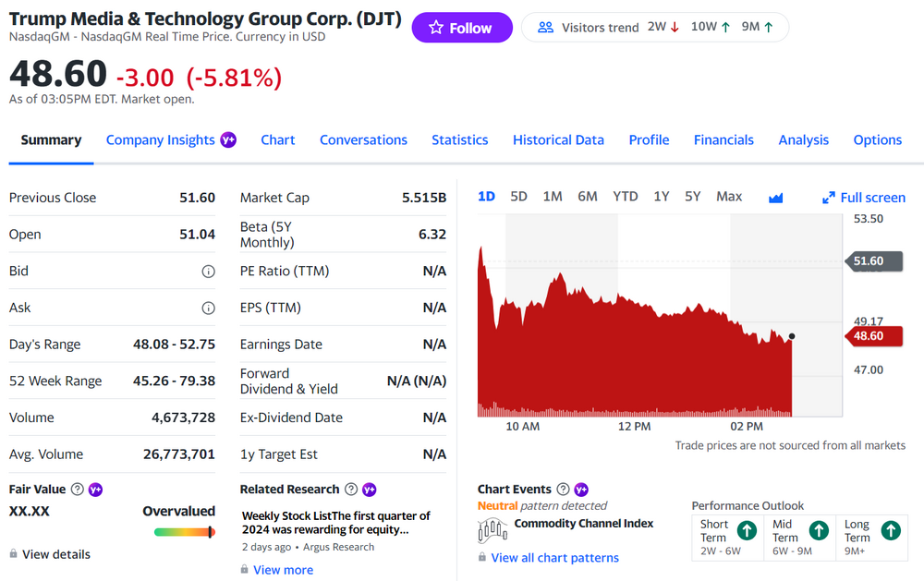Select the YTD chart range
Screen dimensions: 924x581
[626, 196]
